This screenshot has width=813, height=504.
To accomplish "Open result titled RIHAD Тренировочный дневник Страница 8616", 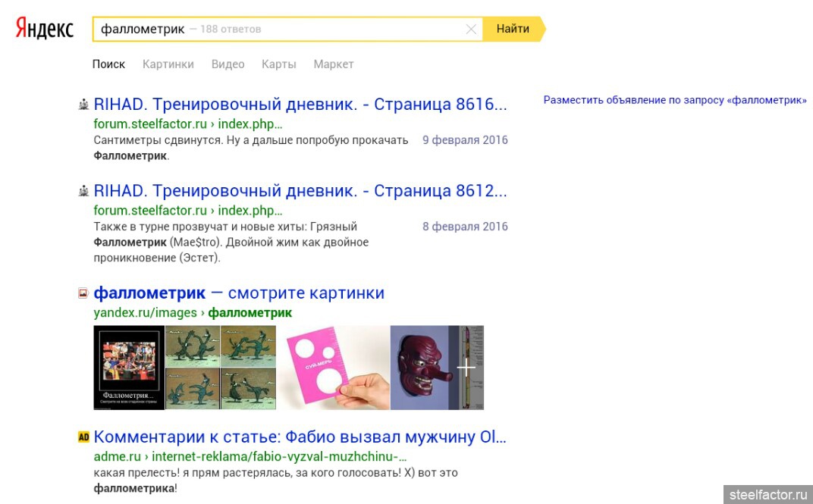I will (300, 104).
